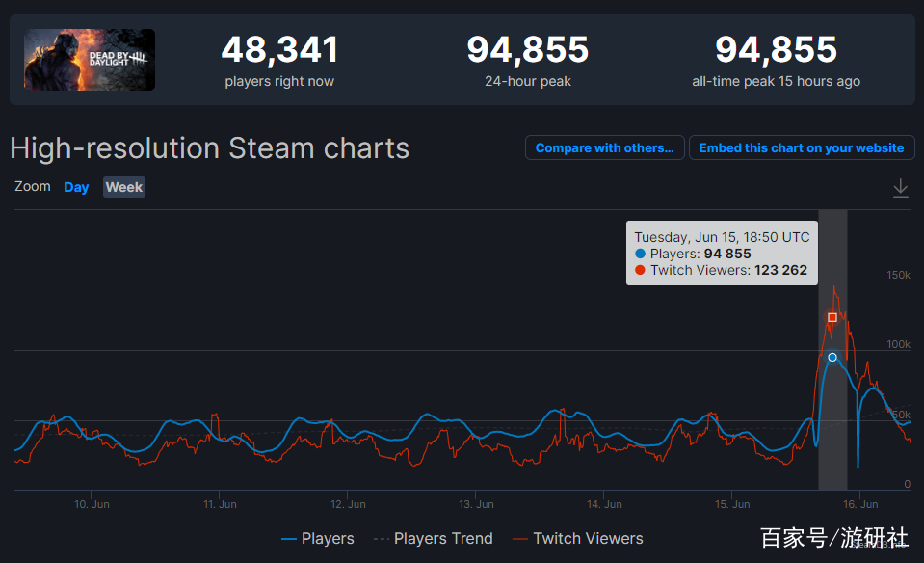Click the 14. Jun axis label
The width and height of the screenshot is (924, 563).
(605, 504)
